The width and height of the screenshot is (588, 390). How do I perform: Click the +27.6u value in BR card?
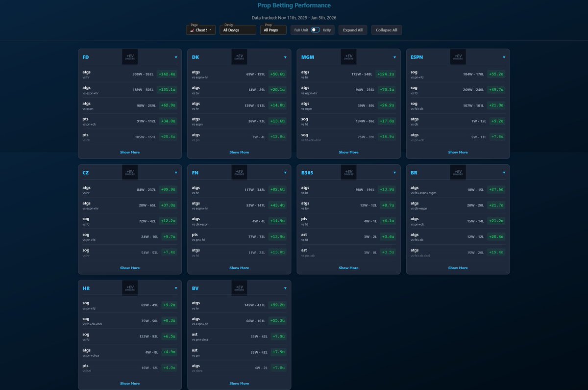(x=496, y=190)
